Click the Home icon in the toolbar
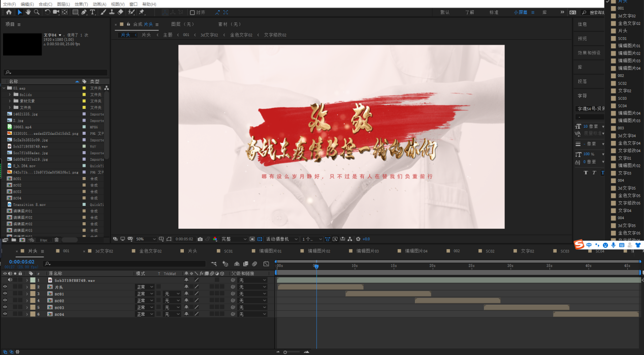Viewport: 644px width, 355px height. 9,12
